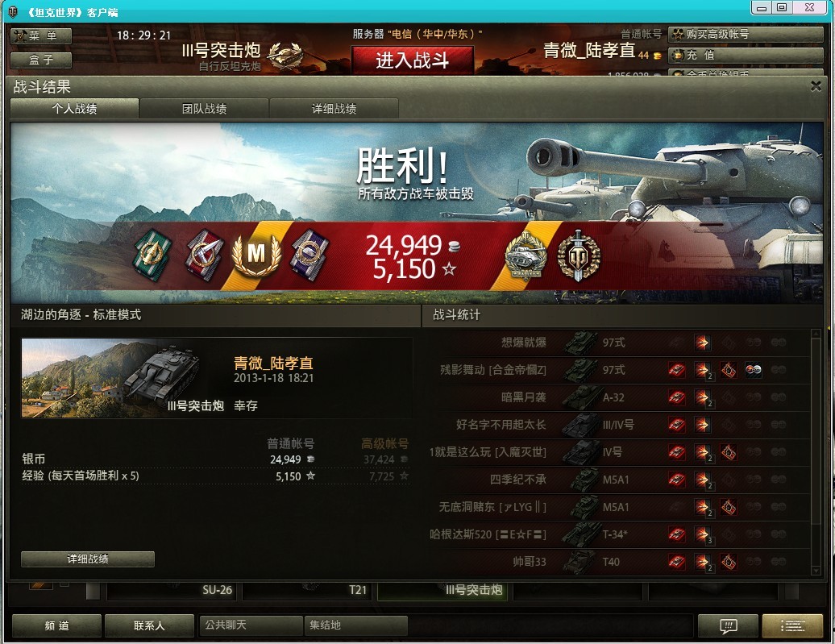
Task: Switch to 详细战绩 tab at top
Action: [334, 109]
